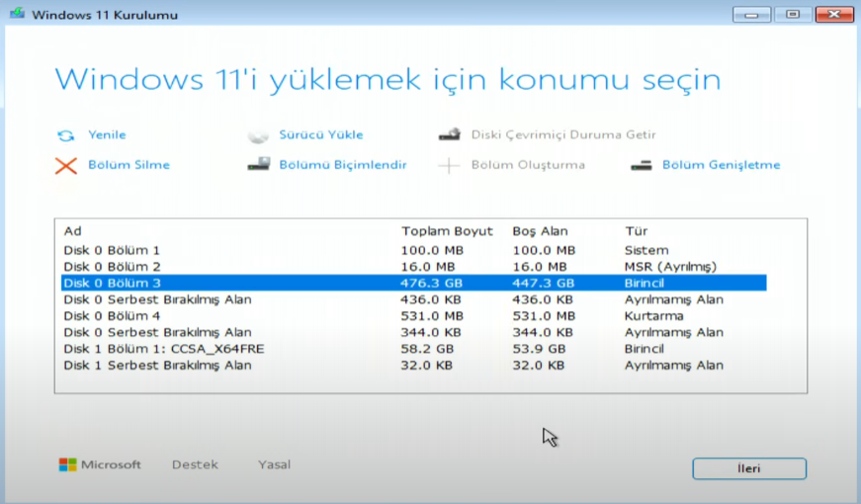The width and height of the screenshot is (861, 504).
Task: Click the Yenile link
Action: coord(107,134)
